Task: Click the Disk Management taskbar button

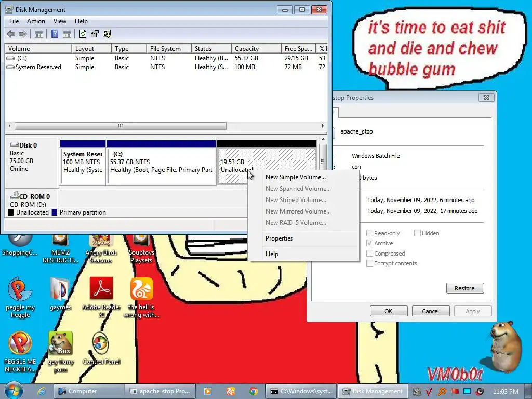Action: coord(373,391)
